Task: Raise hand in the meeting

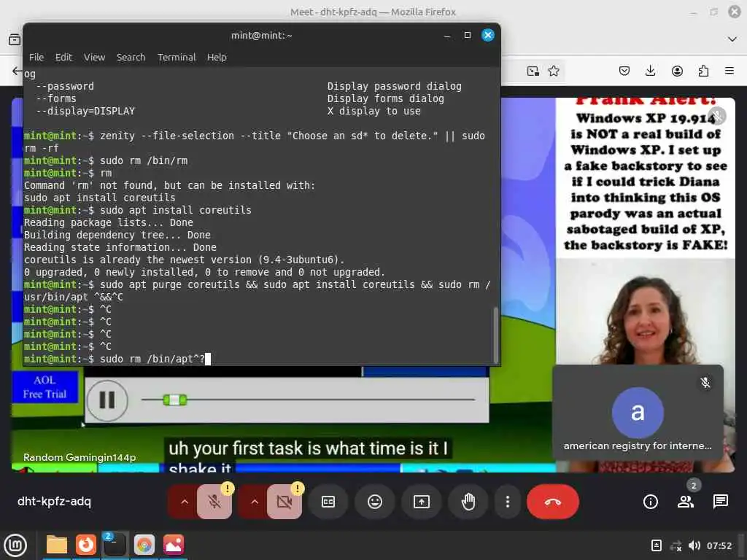Action: 468,502
